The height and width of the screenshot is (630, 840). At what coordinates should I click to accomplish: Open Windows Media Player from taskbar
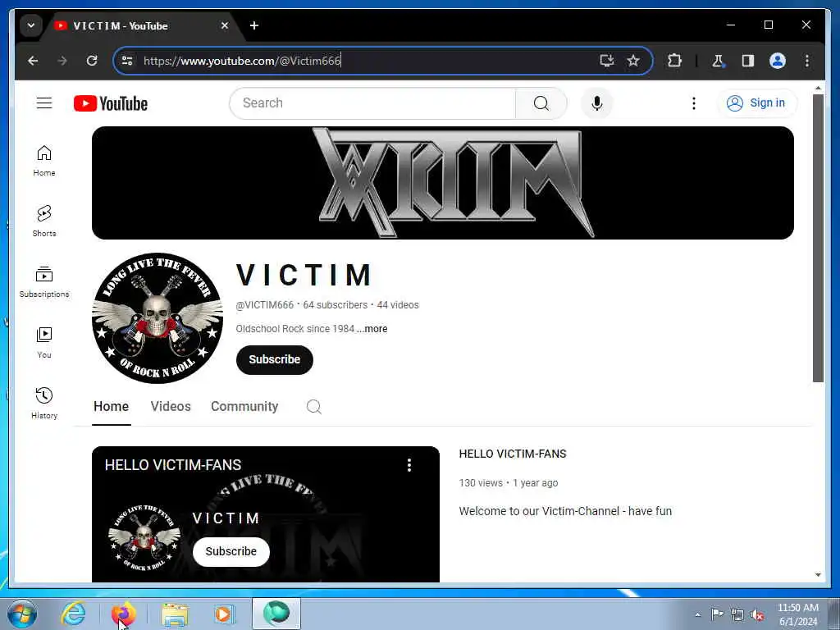coord(224,614)
